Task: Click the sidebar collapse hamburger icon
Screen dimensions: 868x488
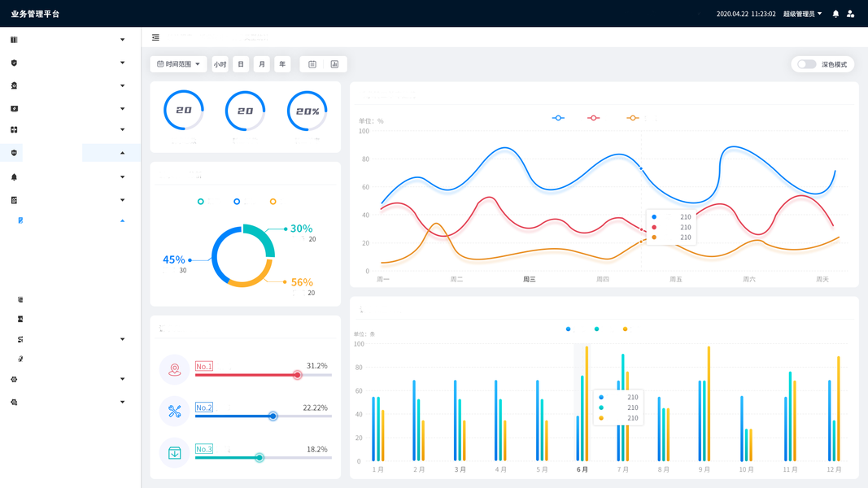Action: pyautogui.click(x=155, y=37)
